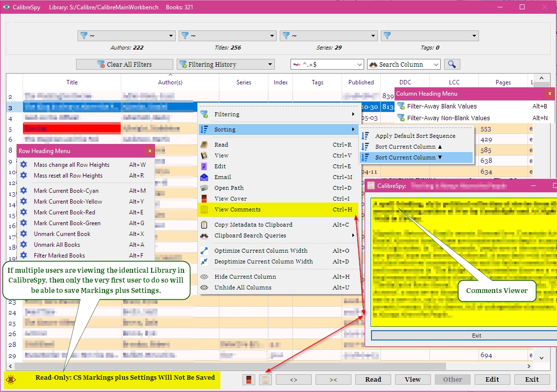The image size is (557, 392).
Task: Close the Column Heading Menu
Action: click(550, 94)
